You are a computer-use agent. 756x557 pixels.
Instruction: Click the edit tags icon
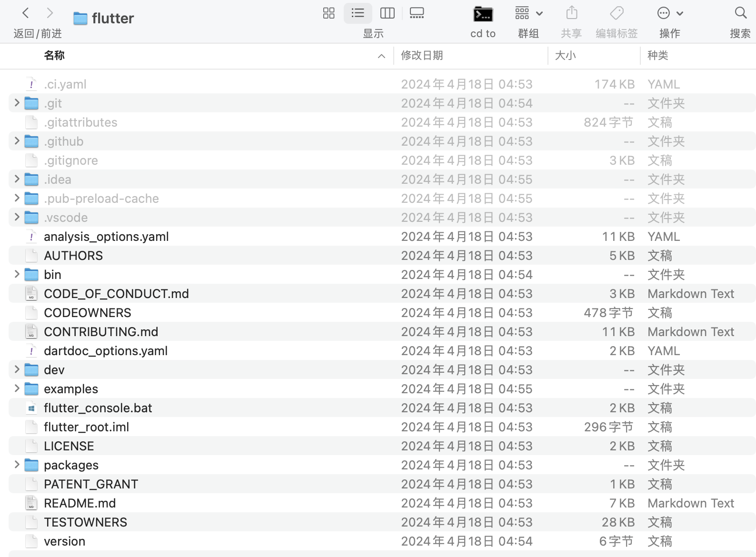(x=617, y=13)
